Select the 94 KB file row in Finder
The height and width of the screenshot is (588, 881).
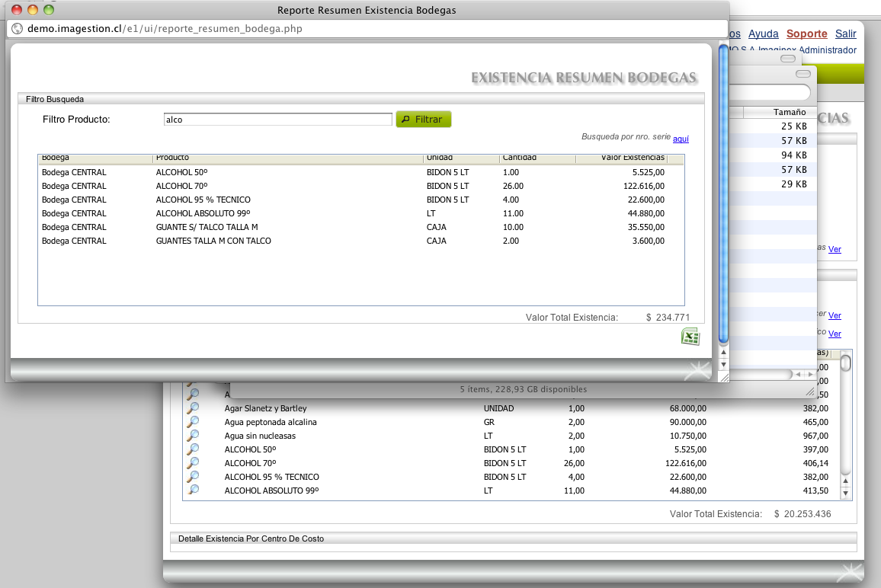773,155
